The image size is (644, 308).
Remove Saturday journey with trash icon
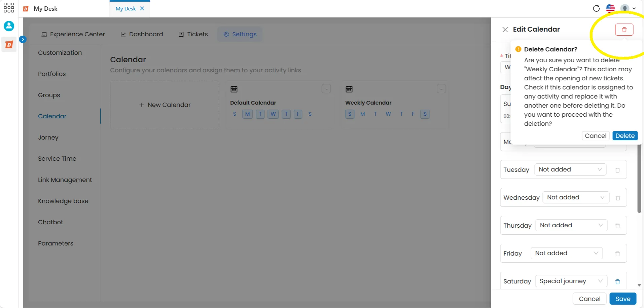pyautogui.click(x=617, y=282)
